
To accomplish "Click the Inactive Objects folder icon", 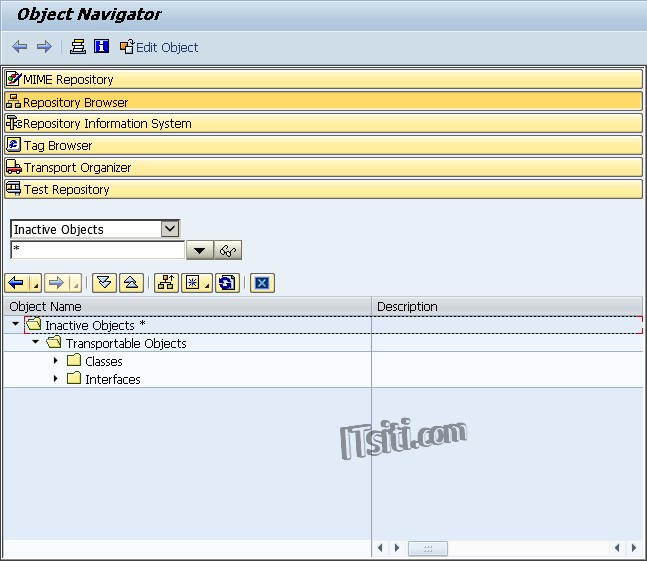I will (33, 324).
